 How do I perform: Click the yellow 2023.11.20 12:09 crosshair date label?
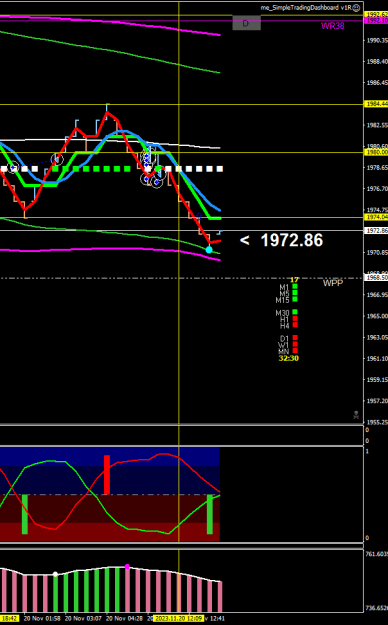179,618
